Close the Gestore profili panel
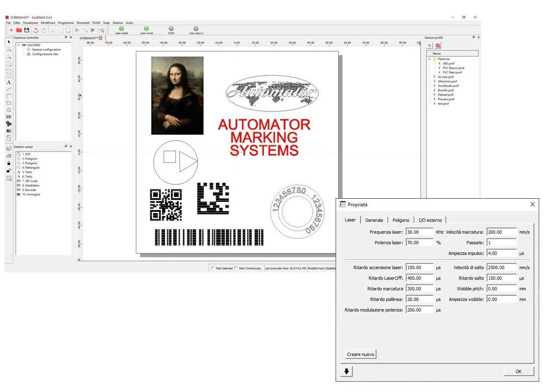 478,37
